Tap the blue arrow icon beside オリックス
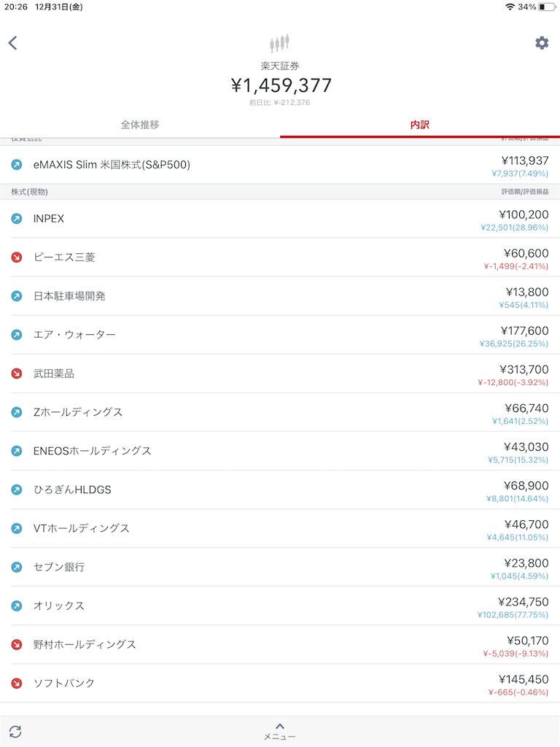This screenshot has width=560, height=747. tap(17, 606)
